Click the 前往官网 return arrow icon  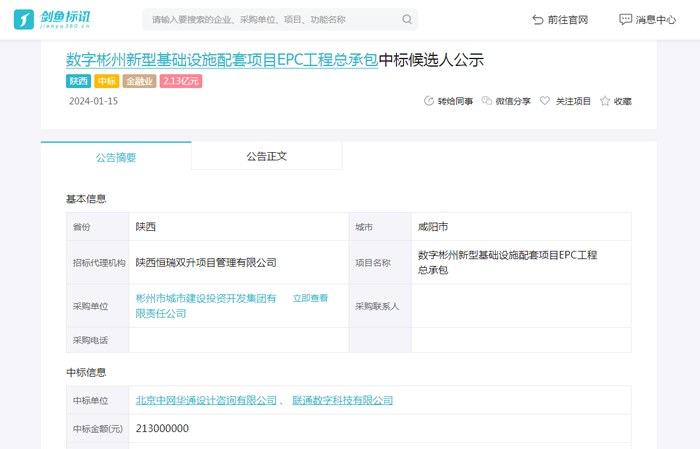(x=538, y=20)
